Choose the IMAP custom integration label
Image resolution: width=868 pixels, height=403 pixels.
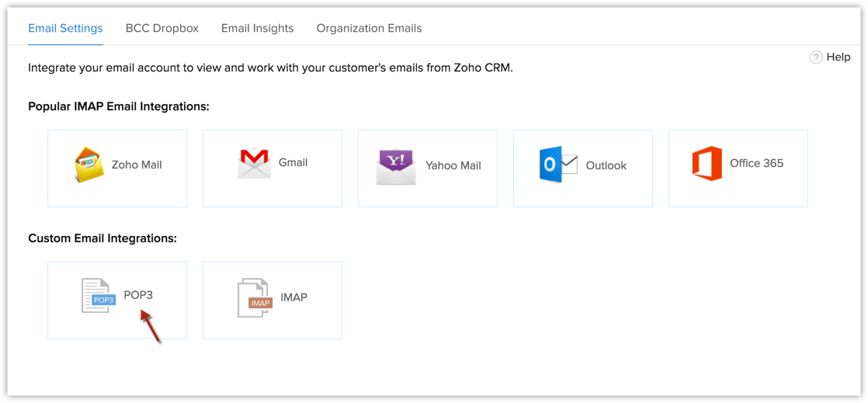(x=294, y=297)
